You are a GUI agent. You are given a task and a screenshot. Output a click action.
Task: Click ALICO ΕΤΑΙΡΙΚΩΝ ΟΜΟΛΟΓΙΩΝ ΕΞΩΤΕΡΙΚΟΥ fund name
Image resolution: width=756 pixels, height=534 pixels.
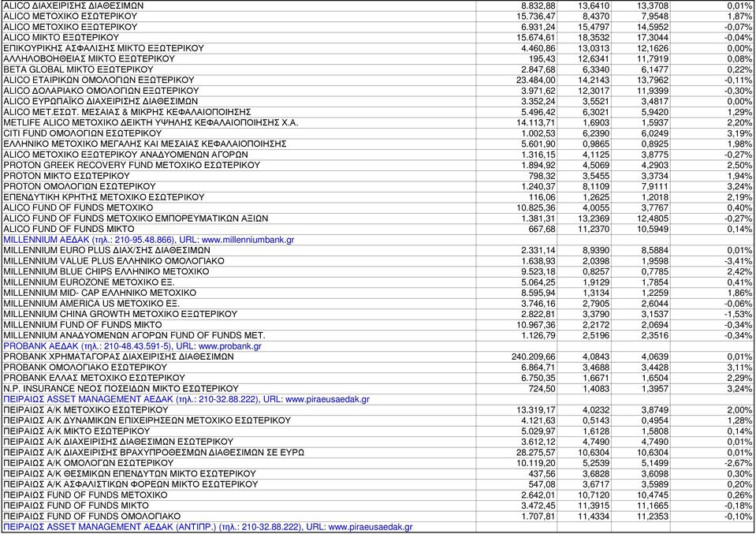pyautogui.click(x=99, y=80)
